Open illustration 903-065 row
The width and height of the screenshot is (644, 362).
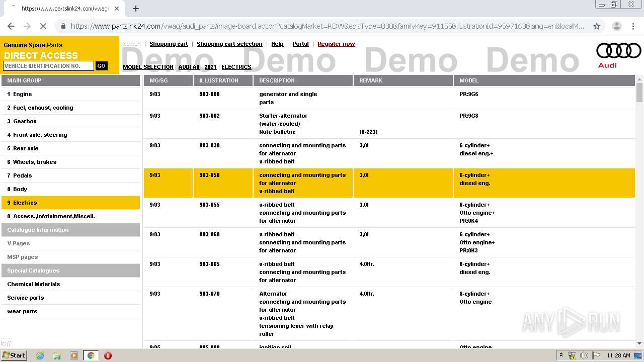pyautogui.click(x=389, y=272)
